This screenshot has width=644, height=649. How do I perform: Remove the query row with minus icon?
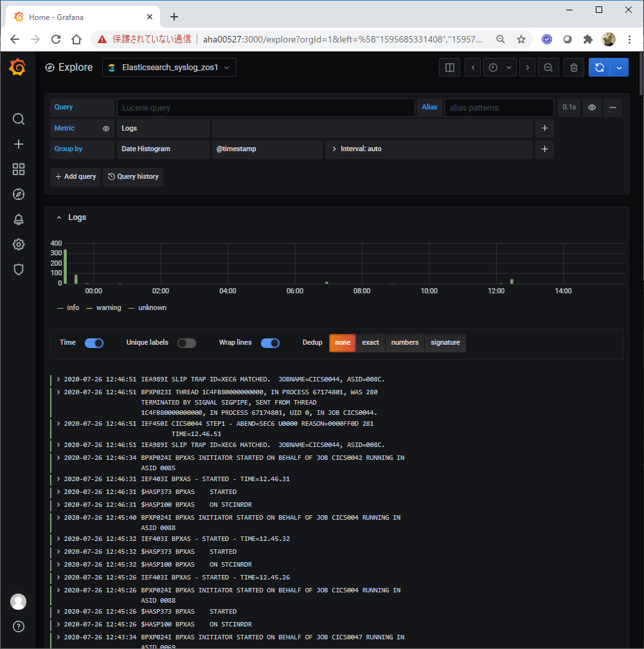(x=613, y=107)
